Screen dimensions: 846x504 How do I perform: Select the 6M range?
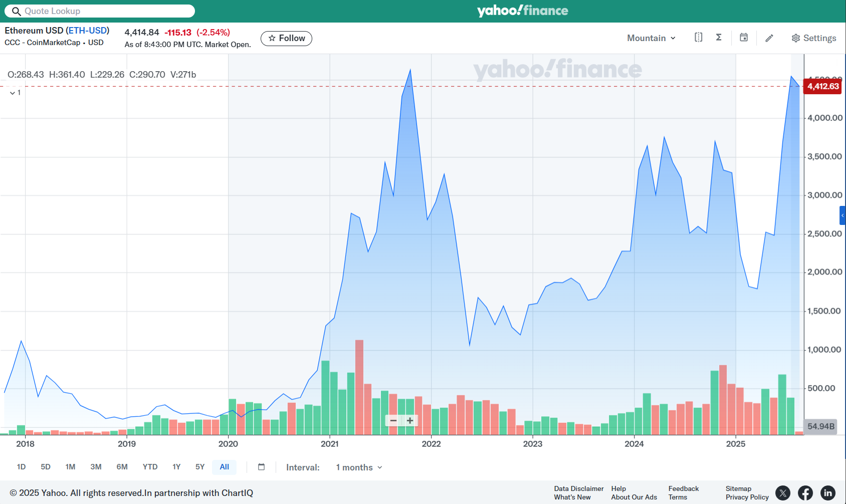point(122,467)
